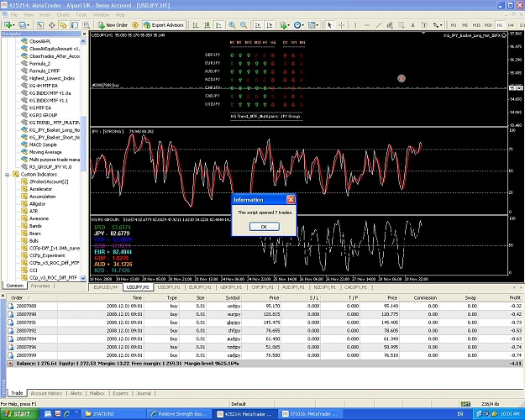This screenshot has width=525, height=420.
Task: Click the speaker alert icon on chart
Action: [x=402, y=78]
